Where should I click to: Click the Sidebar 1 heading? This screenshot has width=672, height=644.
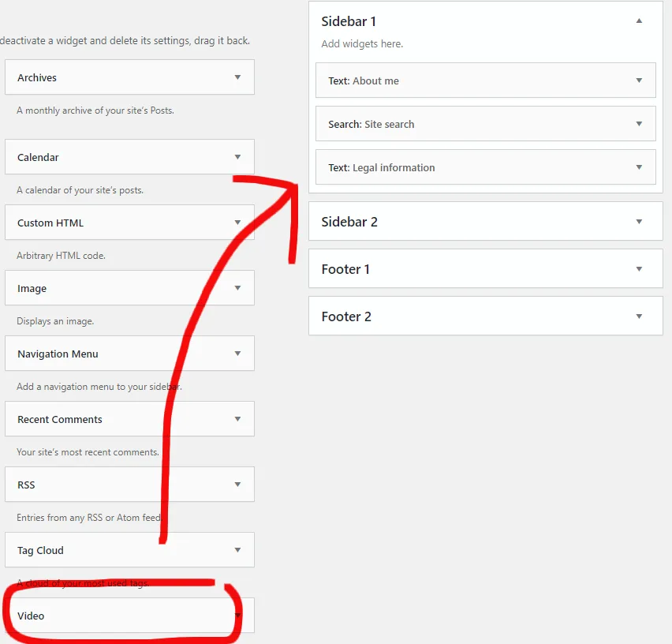[x=349, y=21]
